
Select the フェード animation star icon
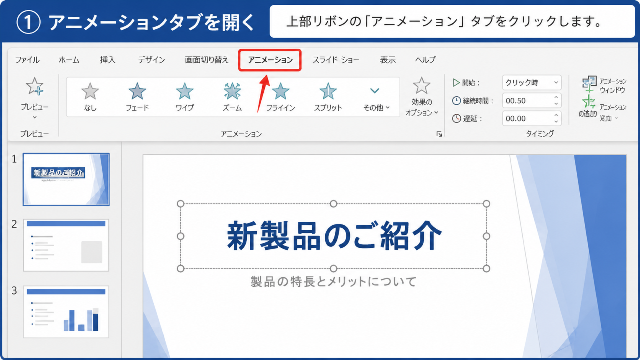point(137,91)
